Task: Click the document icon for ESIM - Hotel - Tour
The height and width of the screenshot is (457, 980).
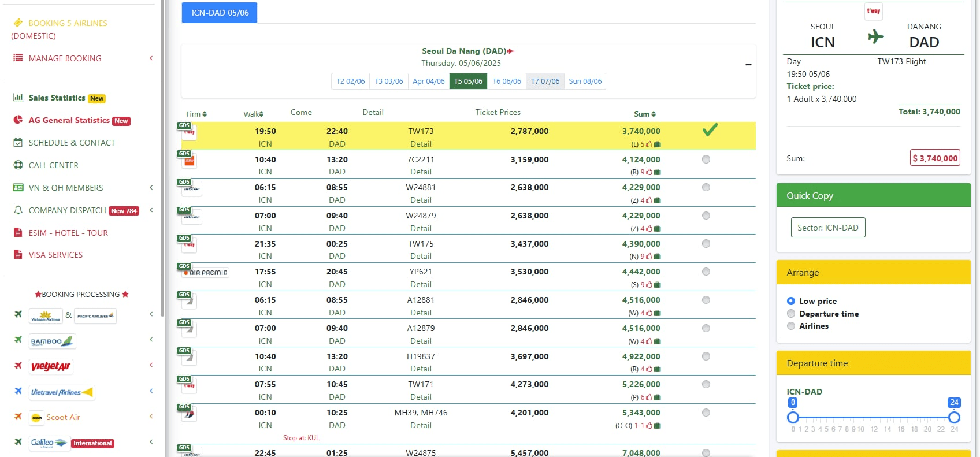Action: point(18,233)
